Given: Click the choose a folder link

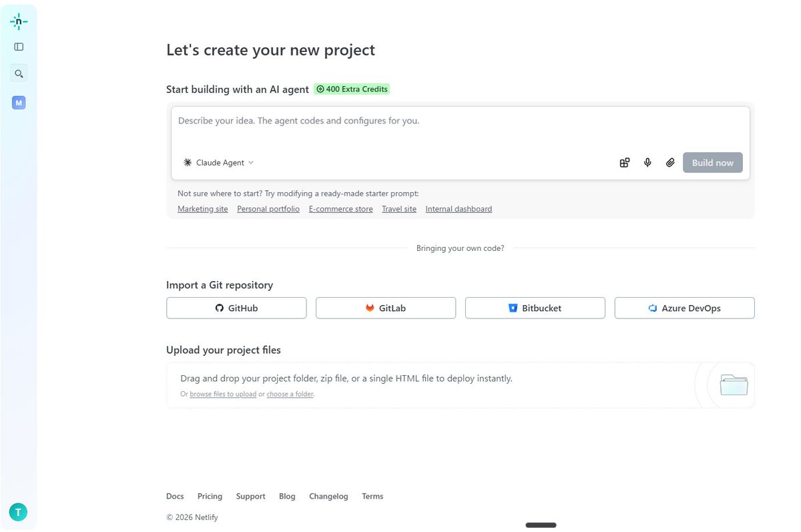Looking at the screenshot, I should (290, 394).
